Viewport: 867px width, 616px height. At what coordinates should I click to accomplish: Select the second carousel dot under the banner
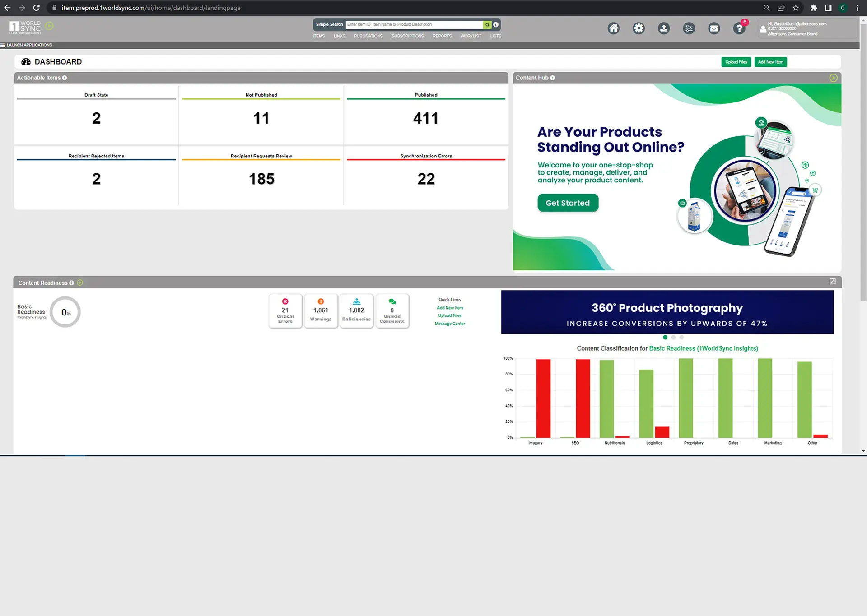[x=673, y=337]
